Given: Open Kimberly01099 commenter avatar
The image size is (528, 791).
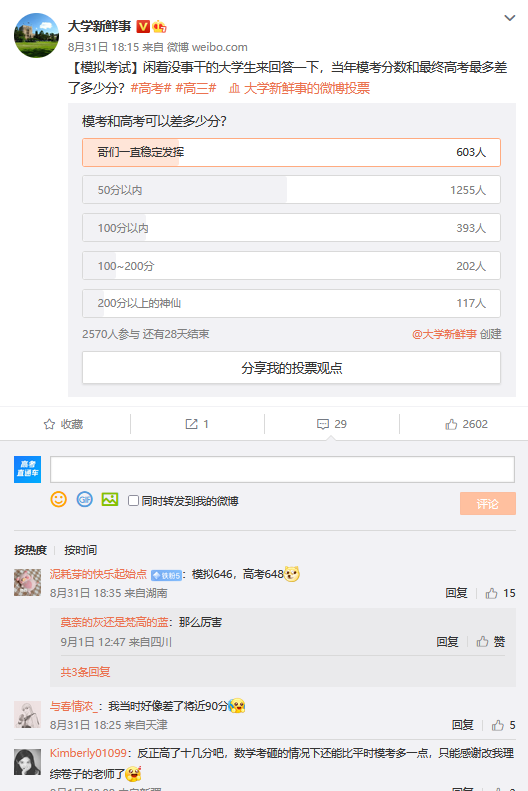Looking at the screenshot, I should 27,761.
